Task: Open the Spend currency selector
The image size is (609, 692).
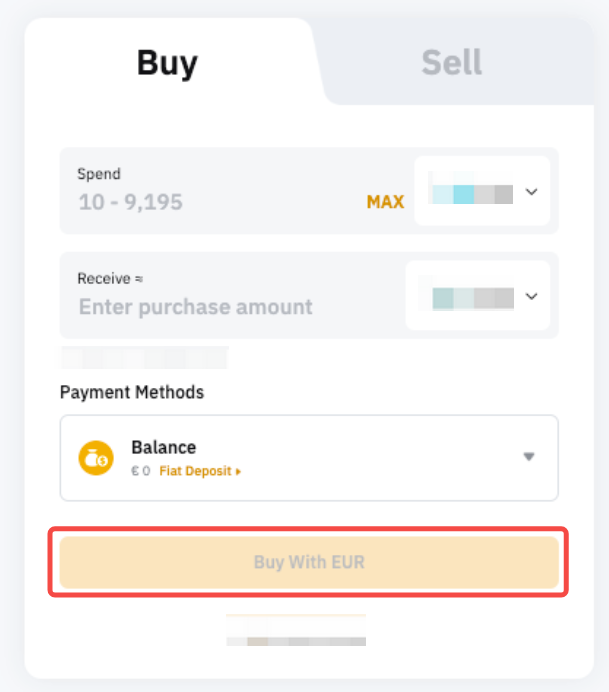Action: coord(471,192)
